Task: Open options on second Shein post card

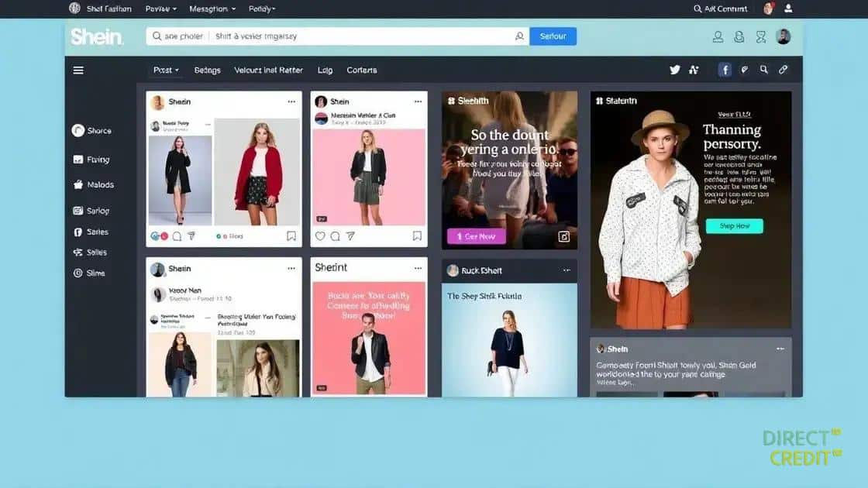Action: 418,101
